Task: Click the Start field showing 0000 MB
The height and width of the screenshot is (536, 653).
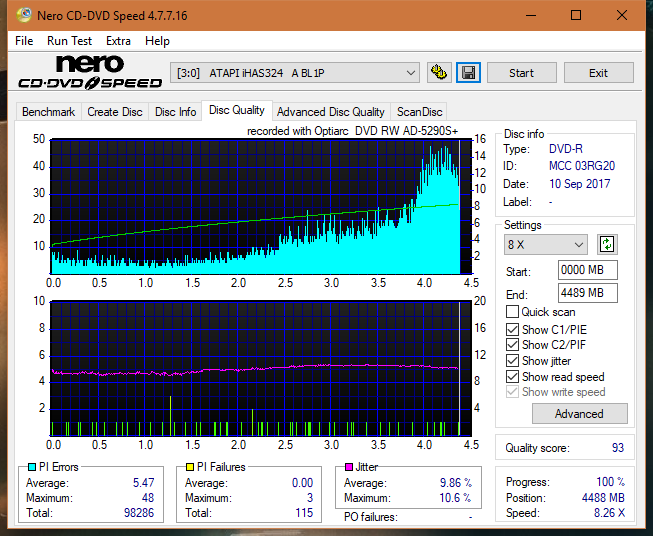Action: 587,270
